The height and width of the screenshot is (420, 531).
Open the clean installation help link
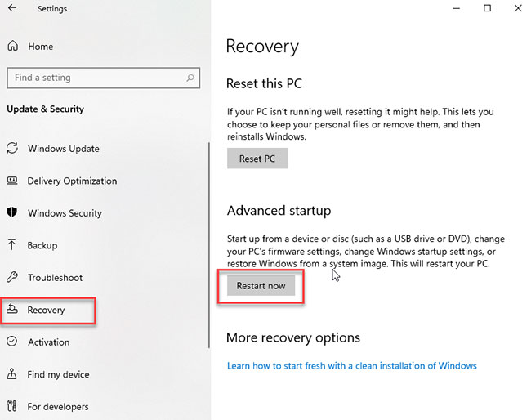(351, 365)
